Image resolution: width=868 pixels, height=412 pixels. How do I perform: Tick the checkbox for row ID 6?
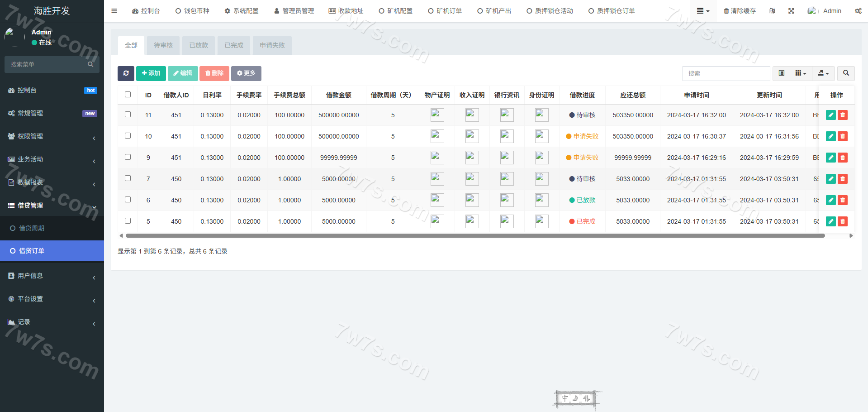tap(128, 200)
